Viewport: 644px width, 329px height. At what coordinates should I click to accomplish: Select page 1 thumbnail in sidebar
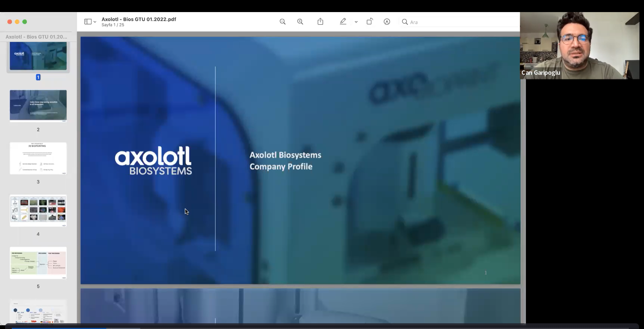[38, 56]
